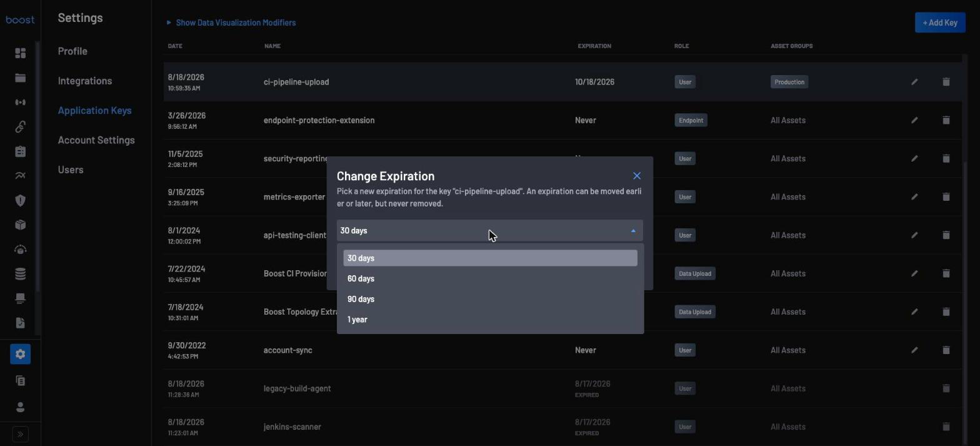Select the 30 days option
The height and width of the screenshot is (446, 980).
coord(490,258)
